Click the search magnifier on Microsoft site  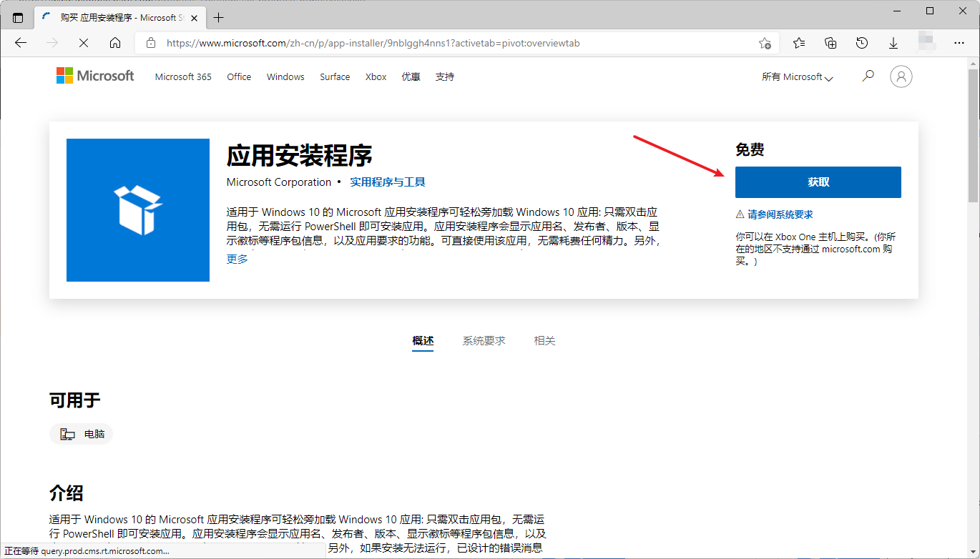tap(868, 76)
